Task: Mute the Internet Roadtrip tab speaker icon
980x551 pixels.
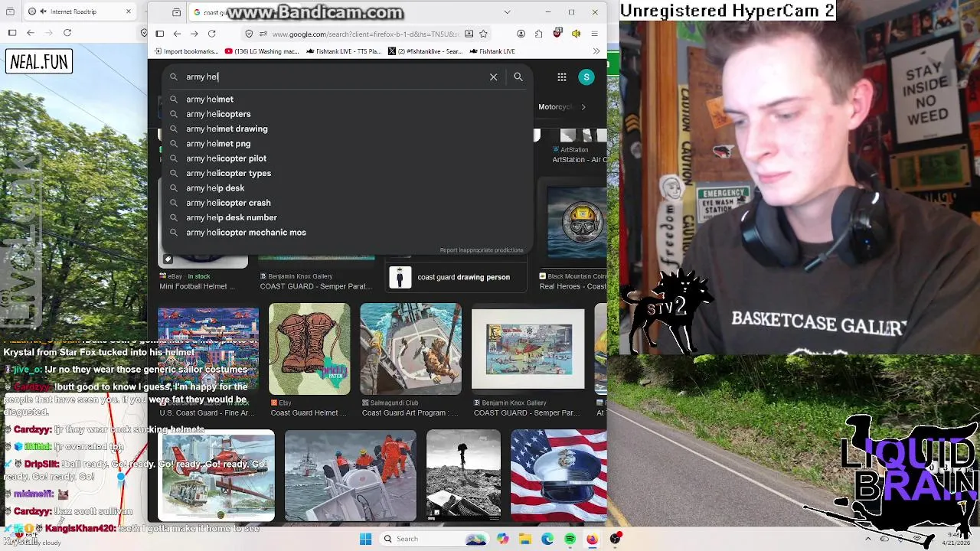Action: coord(43,11)
